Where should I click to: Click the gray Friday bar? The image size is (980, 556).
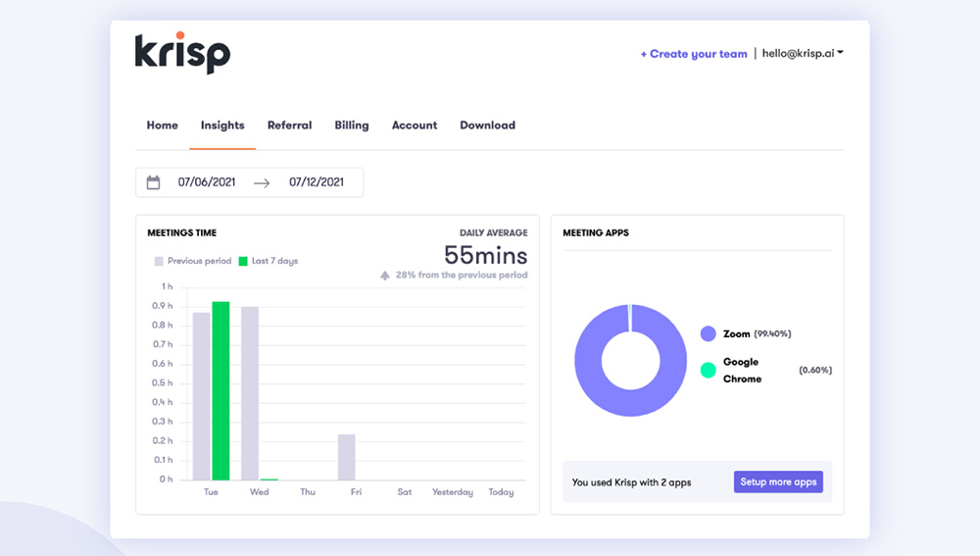coord(347,457)
